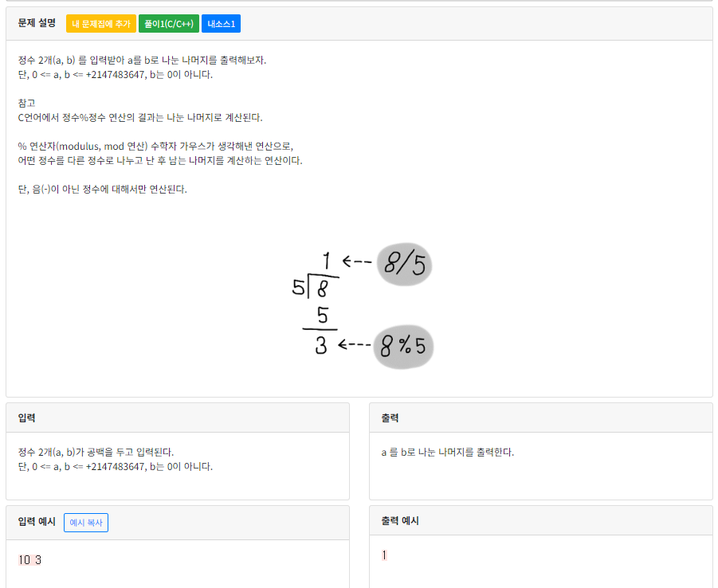Viewport: 718px width, 588px height.
Task: Open the 내소스1 source view
Action: [x=220, y=23]
